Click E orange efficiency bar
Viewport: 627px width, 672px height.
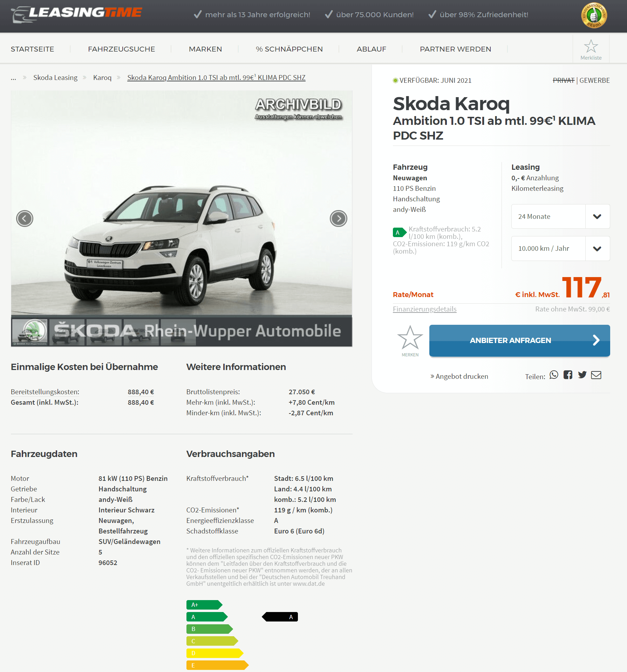pos(217,665)
